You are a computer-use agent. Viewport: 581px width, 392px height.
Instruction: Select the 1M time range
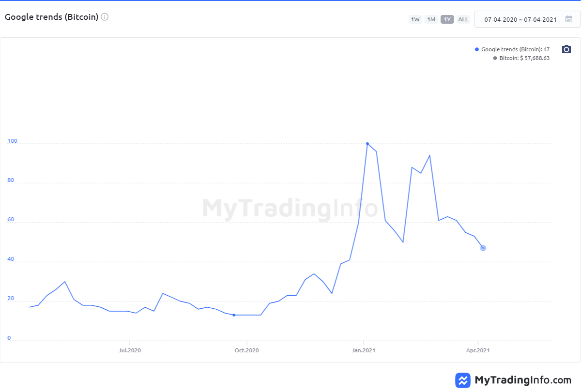[431, 19]
